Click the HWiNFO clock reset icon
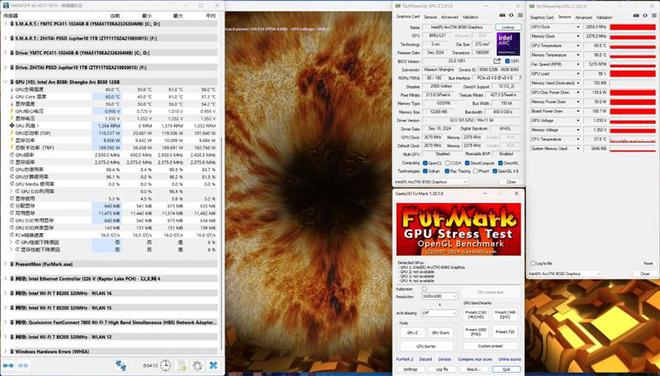 [x=165, y=365]
